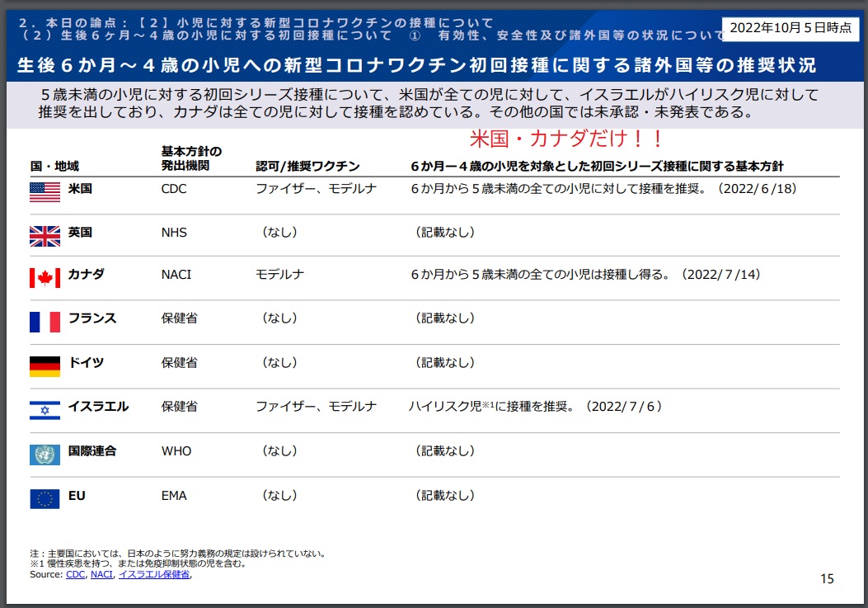Click ファイザー、モデルナ in the イスラエル row
Screen dimensions: 868x608
[316, 406]
